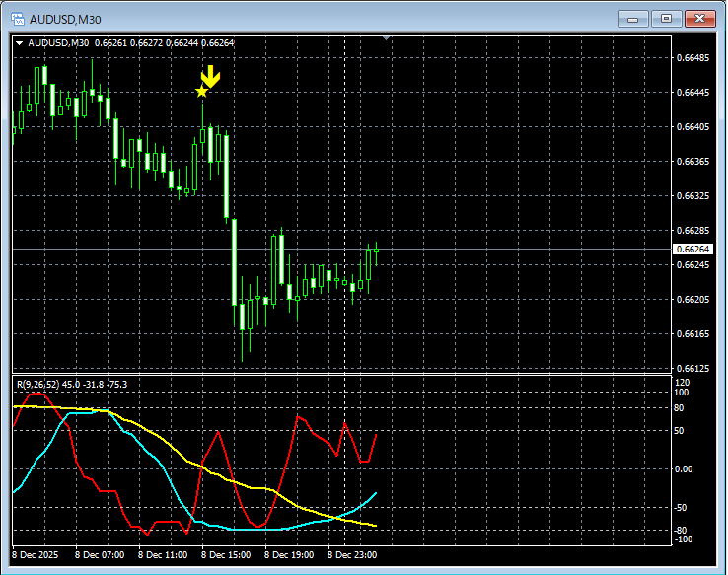
Task: Click the AUDUSD,M30 window title bar
Action: click(x=296, y=18)
